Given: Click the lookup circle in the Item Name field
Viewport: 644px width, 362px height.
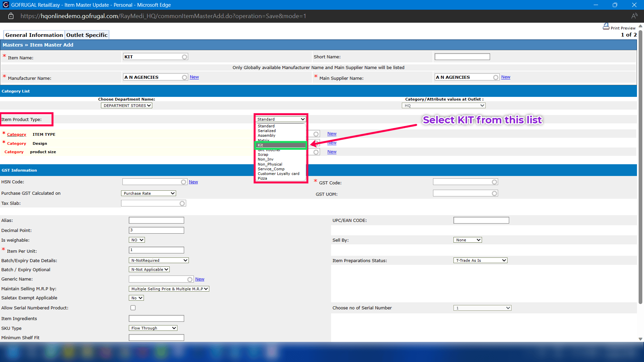Looking at the screenshot, I should (x=184, y=57).
